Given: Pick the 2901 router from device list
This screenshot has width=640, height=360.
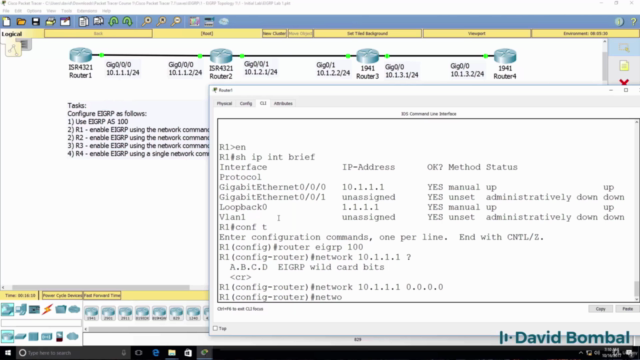Looking at the screenshot, I should pyautogui.click(x=109, y=313).
